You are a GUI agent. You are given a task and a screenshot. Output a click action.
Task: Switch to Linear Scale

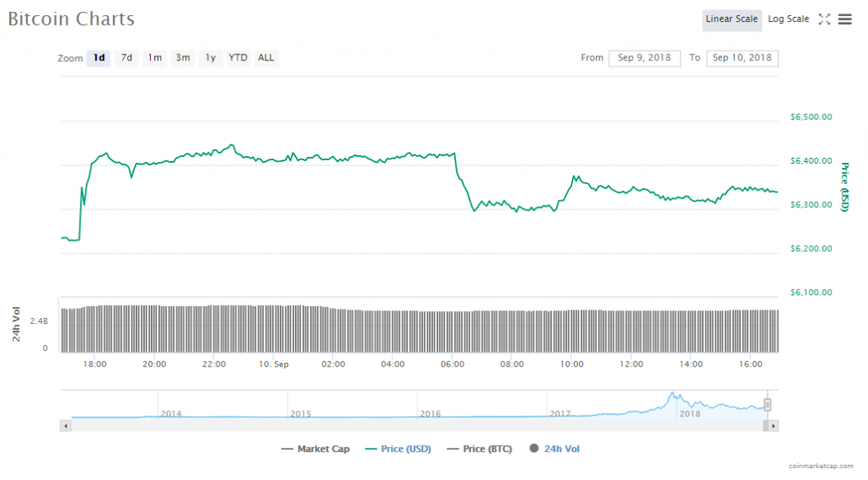point(732,20)
